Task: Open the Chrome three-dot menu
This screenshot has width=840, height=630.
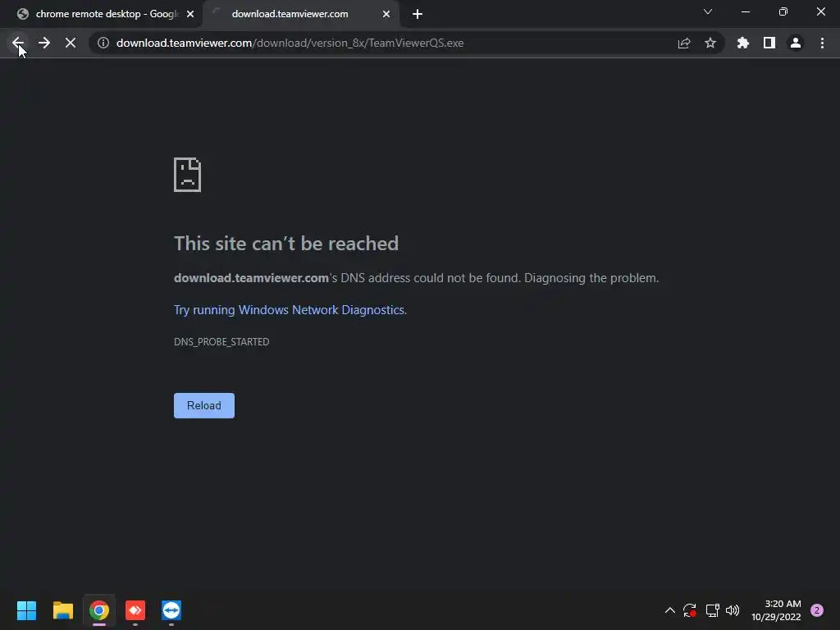Action: (x=822, y=43)
